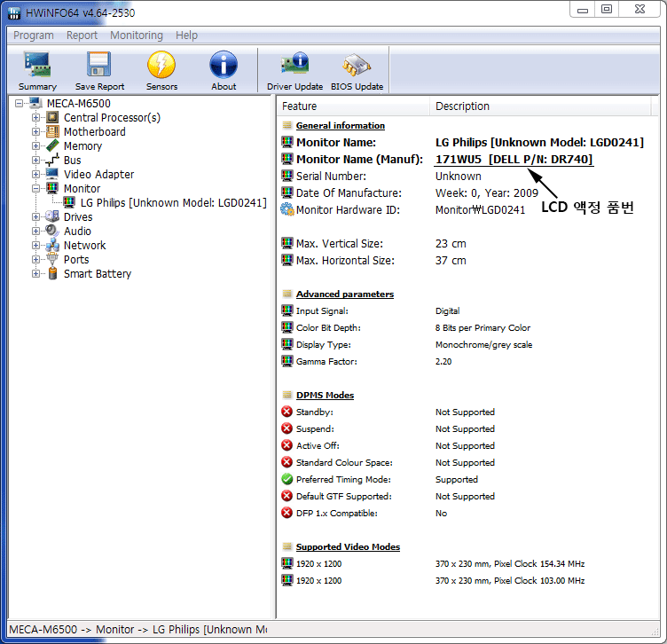Click the Memory stick icon
This screenshot has width=667, height=644.
(x=52, y=145)
